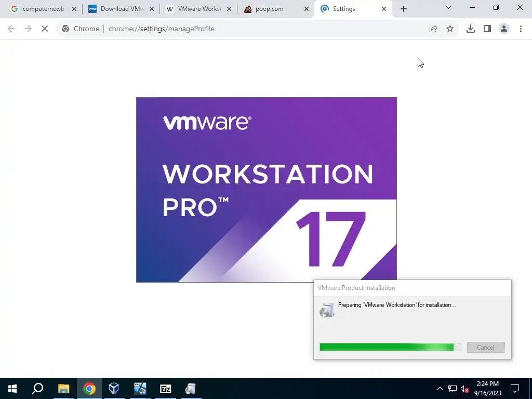Toggle the Chrome side panel
This screenshot has width=532, height=399.
coord(487,29)
